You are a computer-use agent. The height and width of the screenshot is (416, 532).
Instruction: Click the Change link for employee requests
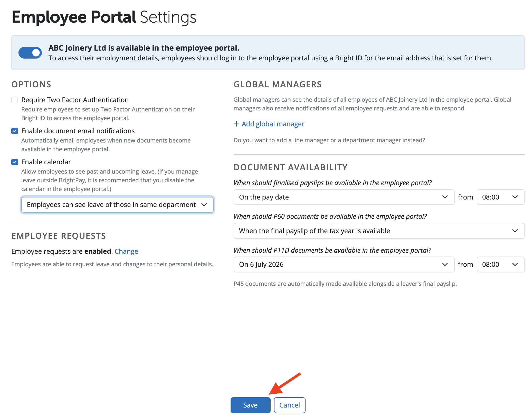click(126, 251)
